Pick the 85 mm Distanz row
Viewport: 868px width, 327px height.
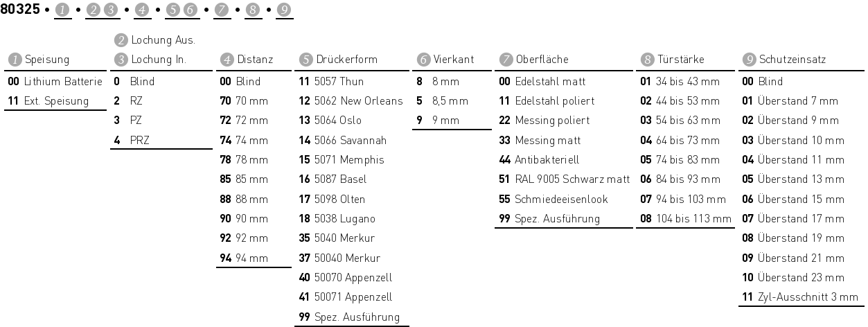(x=244, y=180)
